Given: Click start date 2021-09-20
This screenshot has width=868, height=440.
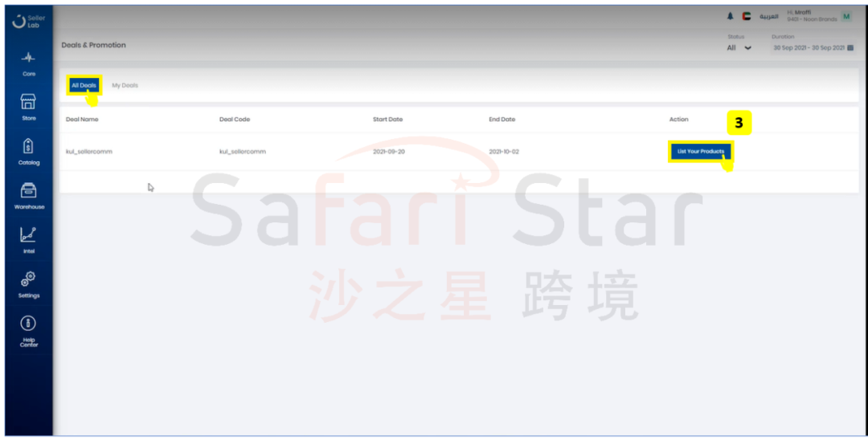Looking at the screenshot, I should pyautogui.click(x=389, y=152).
